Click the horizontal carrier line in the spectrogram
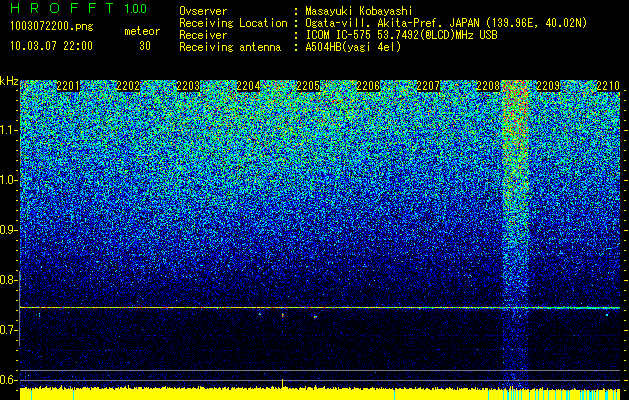The height and width of the screenshot is (400, 629). pyautogui.click(x=320, y=308)
